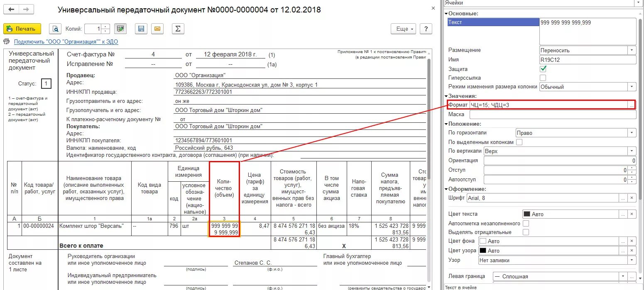This screenshot has height=290, width=644.
Task: Enable По выделенным колонкам checkbox
Action: coord(519,142)
